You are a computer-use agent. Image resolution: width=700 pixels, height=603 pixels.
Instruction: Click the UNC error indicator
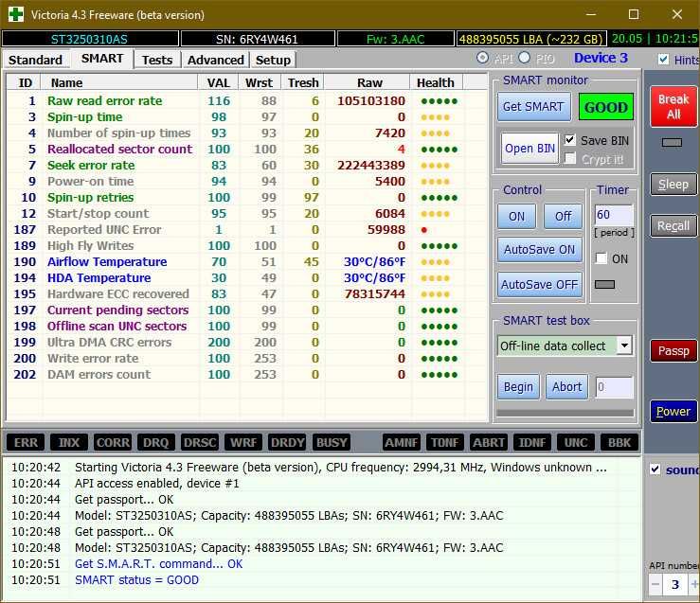tap(576, 442)
